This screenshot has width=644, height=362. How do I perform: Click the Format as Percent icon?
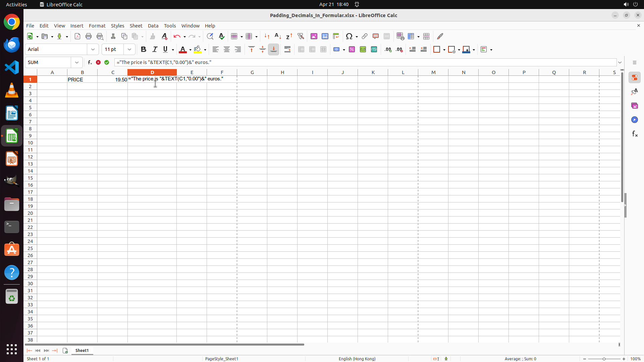[352, 49]
